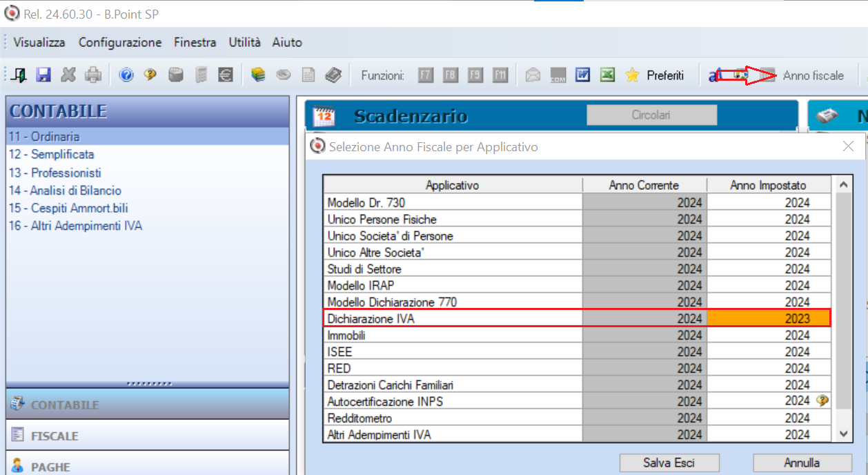Click the floppy disk save icon
The image size is (868, 475).
(x=43, y=75)
